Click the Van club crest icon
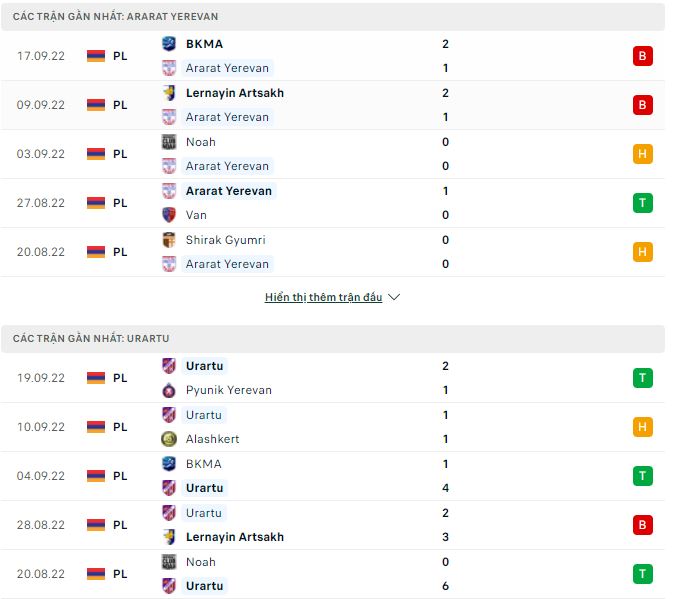Viewport: 675px width, 599px height. pos(168,215)
